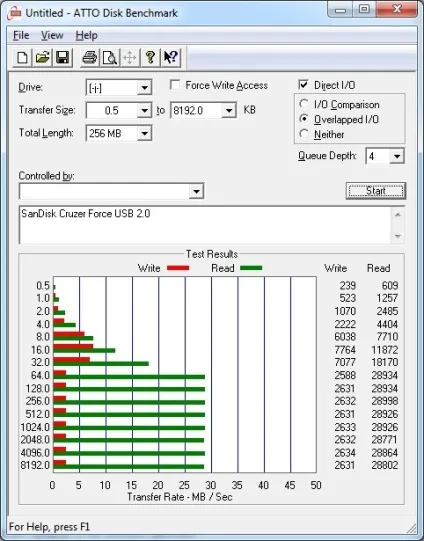Minimize the ATTO Disk Benchmark window

340,10
